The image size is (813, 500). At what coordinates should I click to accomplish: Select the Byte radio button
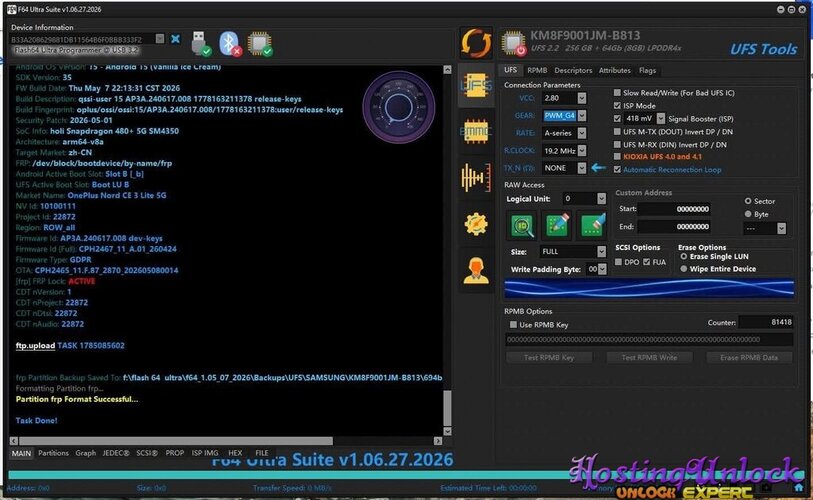748,214
